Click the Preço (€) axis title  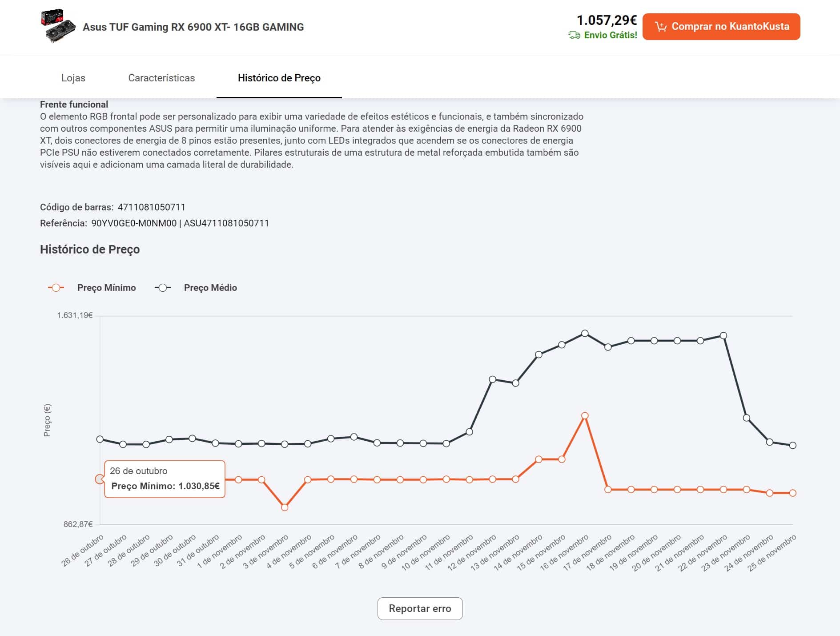click(x=47, y=420)
